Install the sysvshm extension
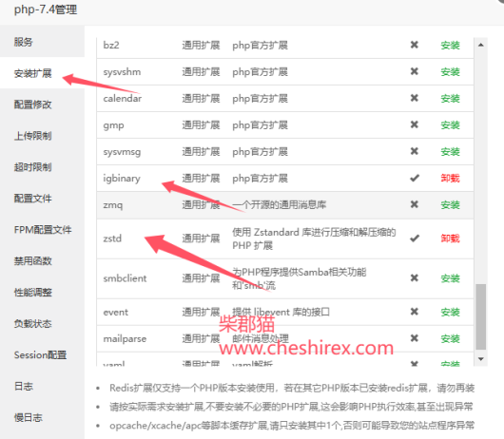 (450, 72)
